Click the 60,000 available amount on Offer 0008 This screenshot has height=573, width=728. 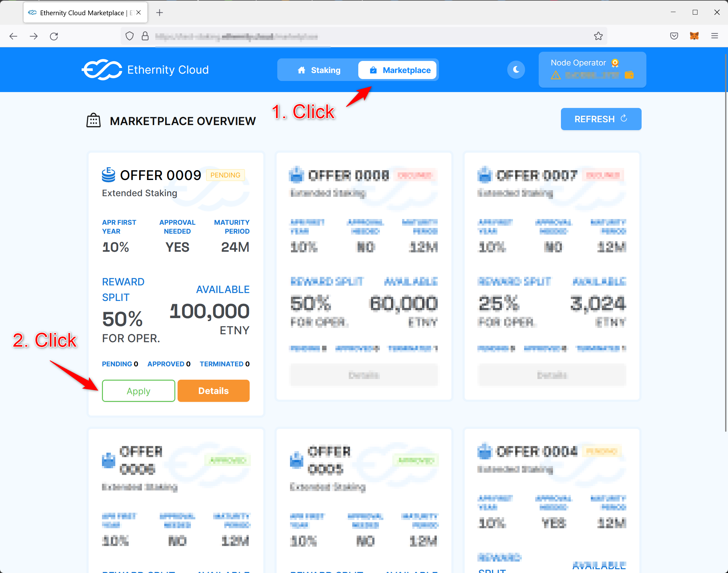[404, 303]
